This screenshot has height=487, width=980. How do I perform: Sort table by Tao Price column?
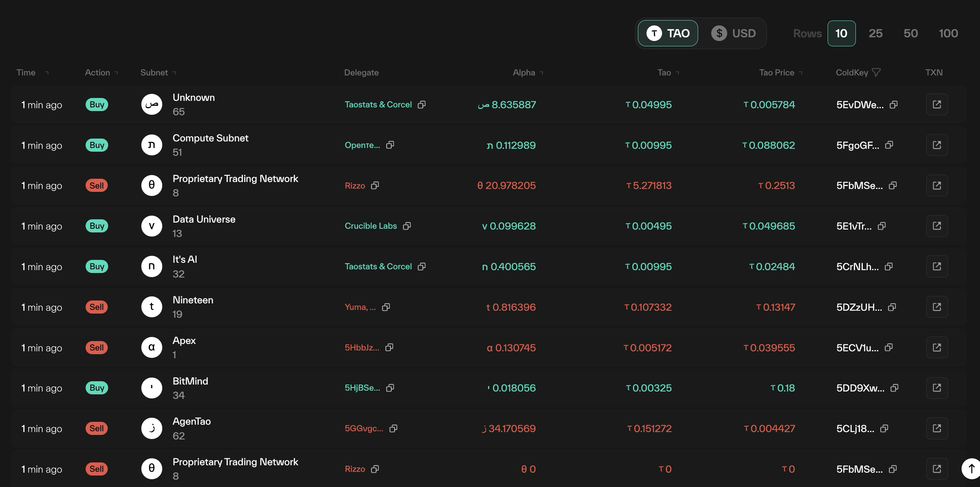point(780,73)
